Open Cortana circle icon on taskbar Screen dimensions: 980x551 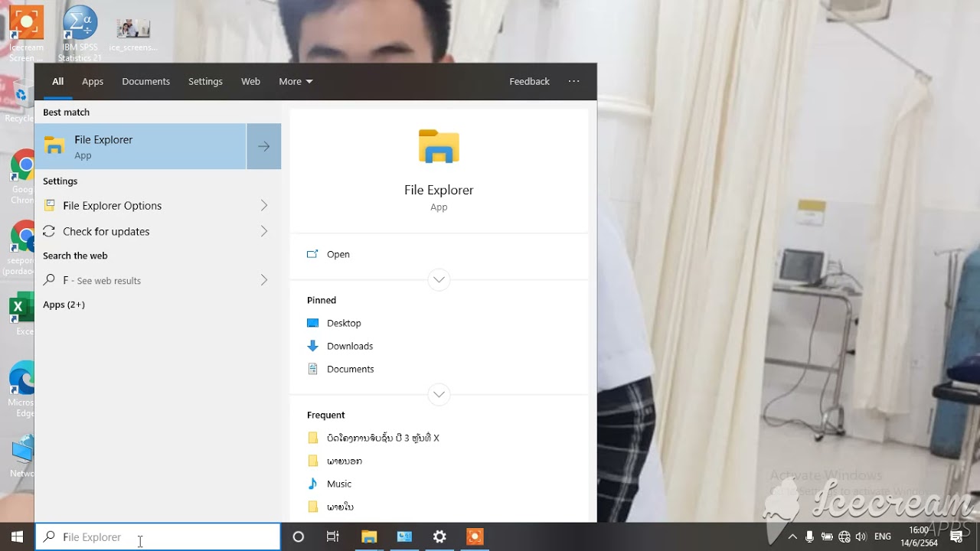(299, 536)
